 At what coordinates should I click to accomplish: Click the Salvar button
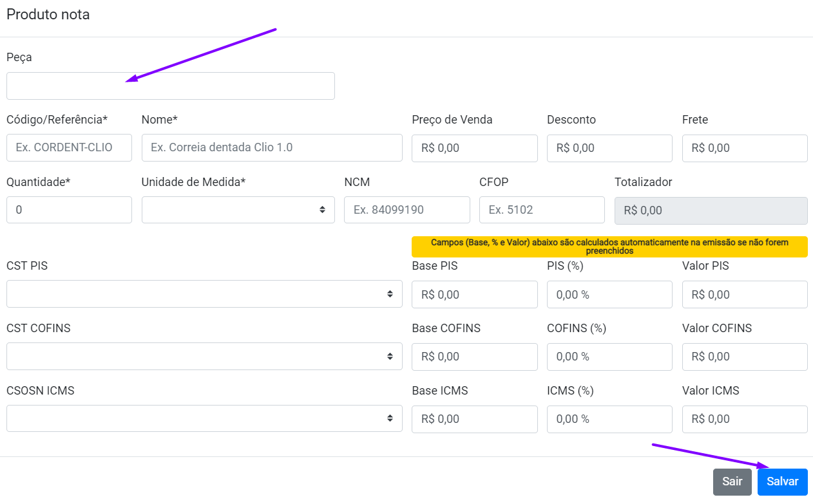[782, 481]
